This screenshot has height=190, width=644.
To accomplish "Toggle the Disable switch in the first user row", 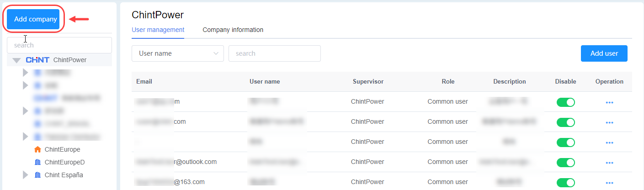I will [x=566, y=102].
